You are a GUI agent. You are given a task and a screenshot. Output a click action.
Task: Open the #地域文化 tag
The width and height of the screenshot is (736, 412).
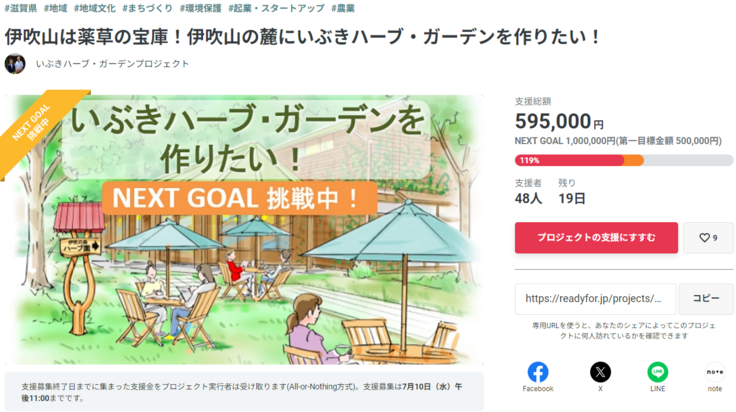[x=96, y=8]
